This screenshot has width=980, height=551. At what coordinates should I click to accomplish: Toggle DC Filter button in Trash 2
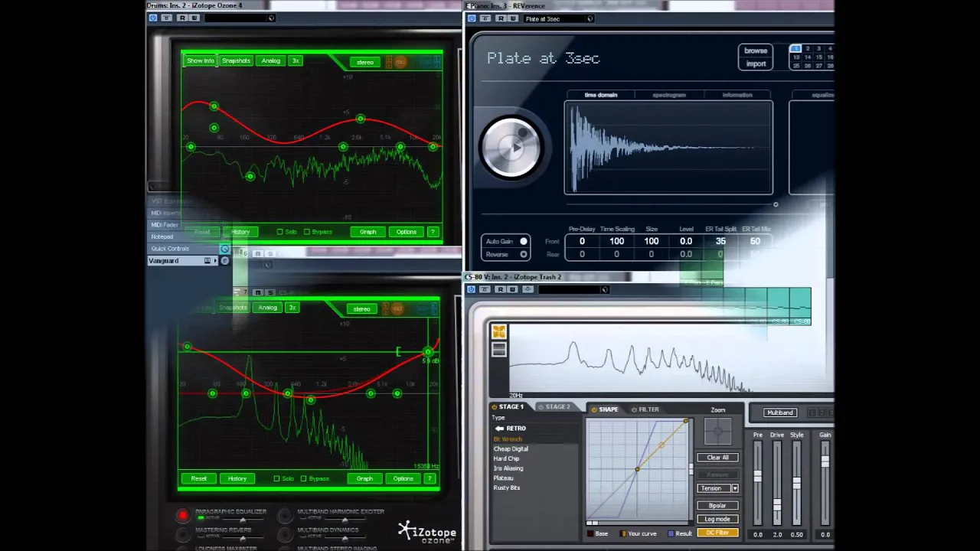coord(717,533)
